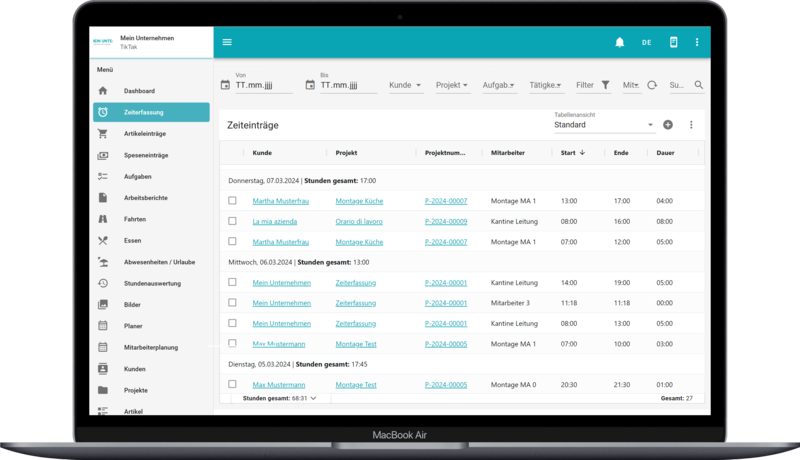Click the refresh icon in the filter bar
The image size is (800, 460).
tap(652, 86)
